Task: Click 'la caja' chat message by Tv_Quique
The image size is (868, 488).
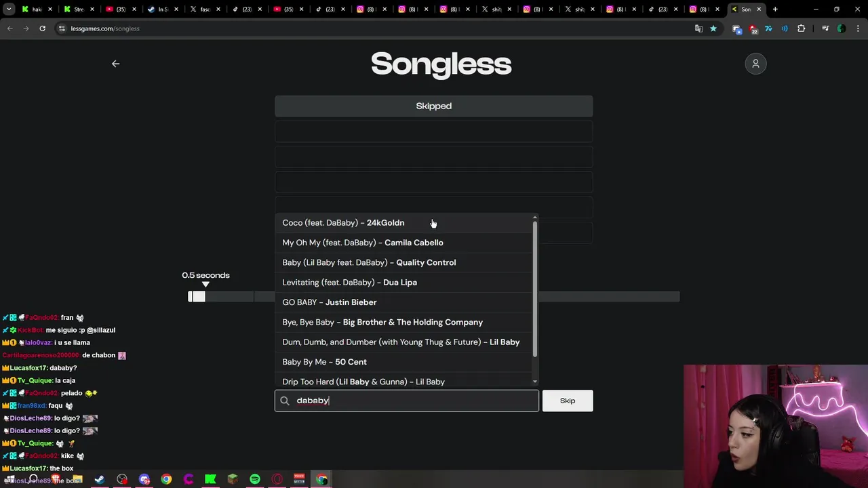Action: pyautogui.click(x=39, y=380)
